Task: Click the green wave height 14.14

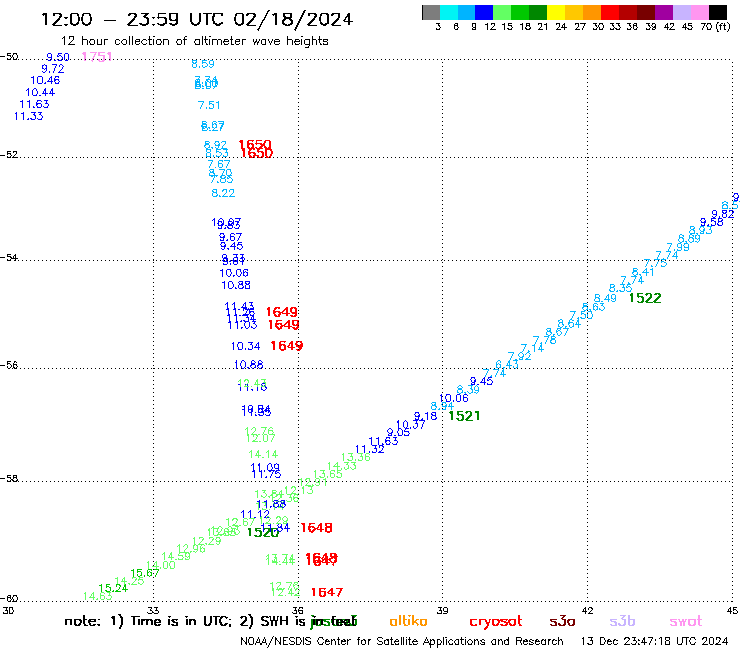Action: click(263, 455)
